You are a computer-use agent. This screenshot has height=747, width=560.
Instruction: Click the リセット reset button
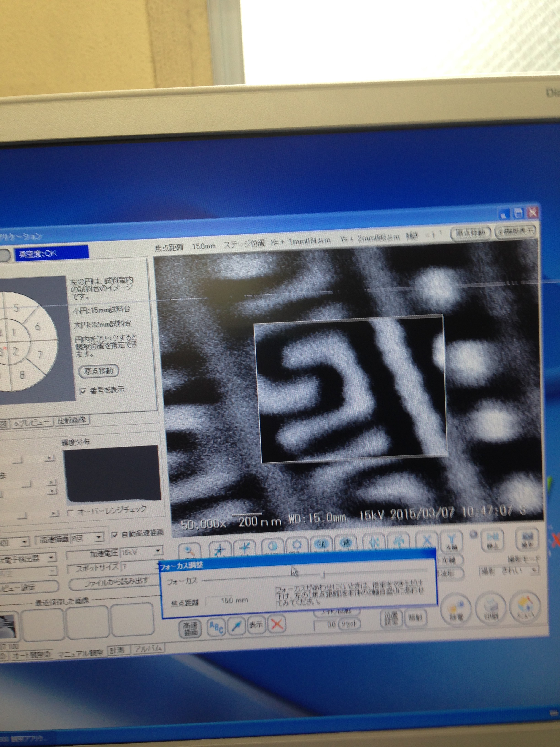(350, 624)
